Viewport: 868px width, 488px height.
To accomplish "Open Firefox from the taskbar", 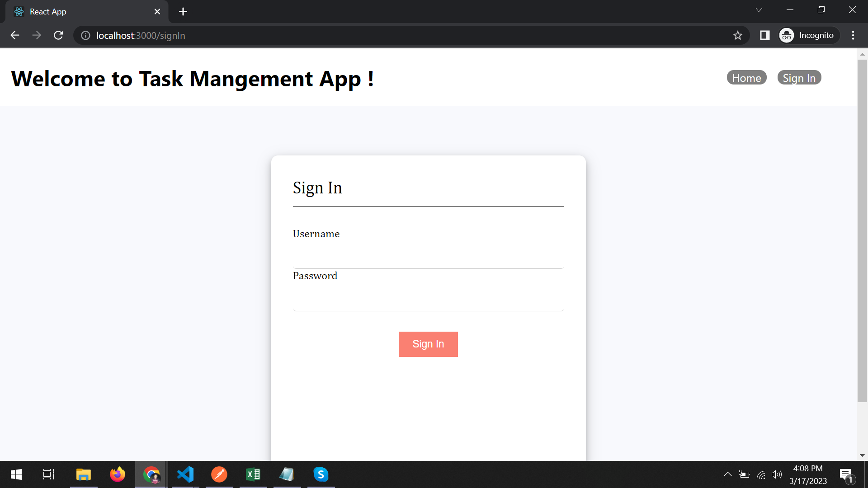I will click(x=117, y=474).
